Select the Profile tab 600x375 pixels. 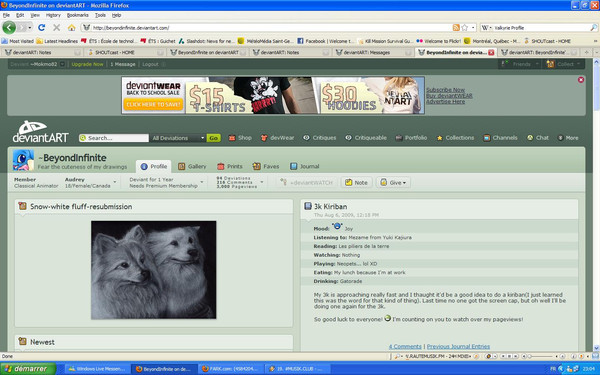pos(154,166)
